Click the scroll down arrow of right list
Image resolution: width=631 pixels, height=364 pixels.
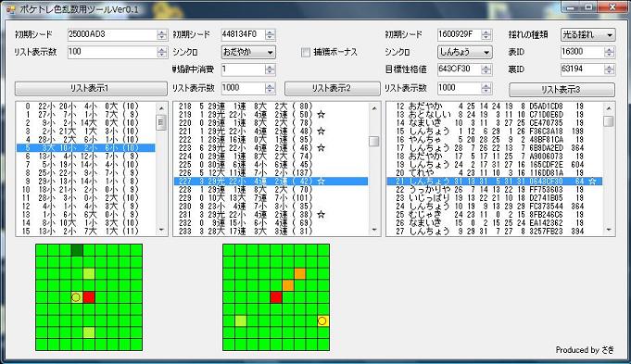[609, 230]
